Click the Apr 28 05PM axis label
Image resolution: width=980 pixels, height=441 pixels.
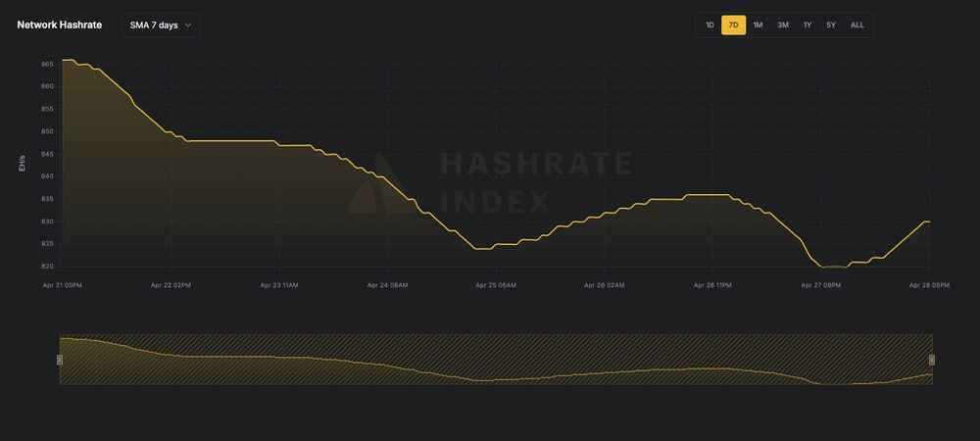pos(929,285)
